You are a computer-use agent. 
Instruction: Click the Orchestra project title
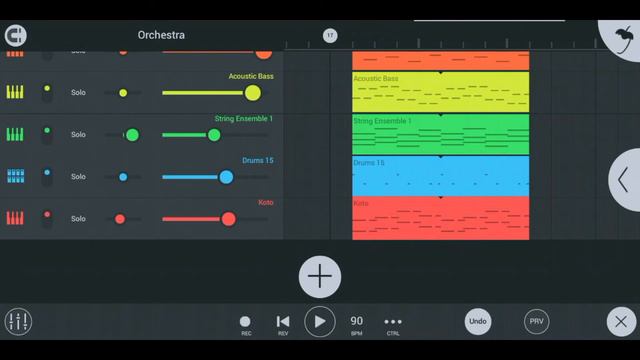[x=161, y=35]
